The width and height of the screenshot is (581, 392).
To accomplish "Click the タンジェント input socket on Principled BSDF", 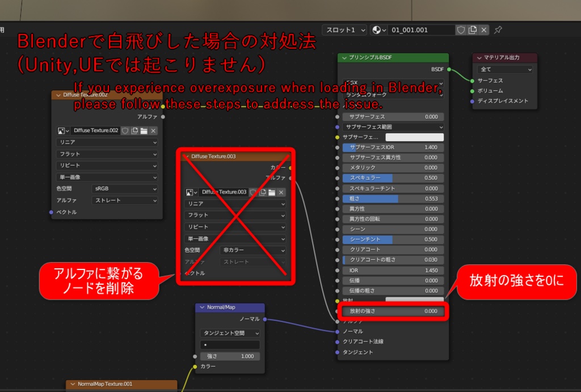I will 337,352.
